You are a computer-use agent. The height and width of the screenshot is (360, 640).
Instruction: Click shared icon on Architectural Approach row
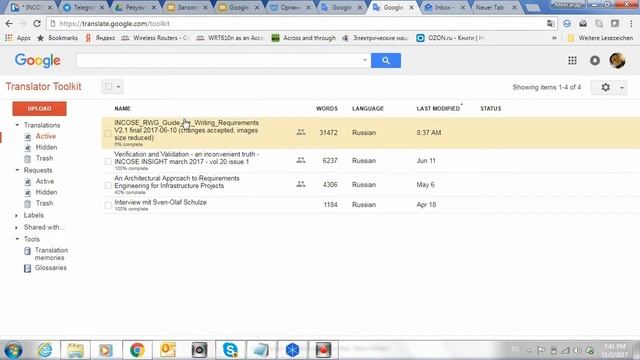point(301,184)
